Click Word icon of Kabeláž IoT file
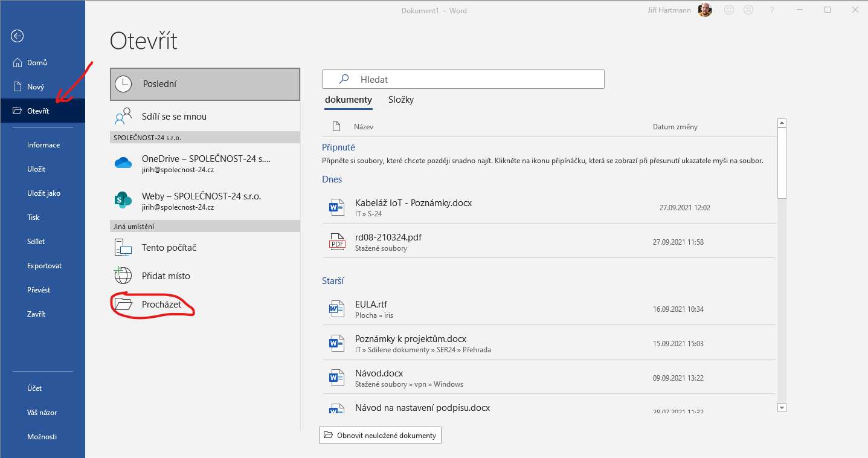The image size is (868, 458). pos(336,207)
